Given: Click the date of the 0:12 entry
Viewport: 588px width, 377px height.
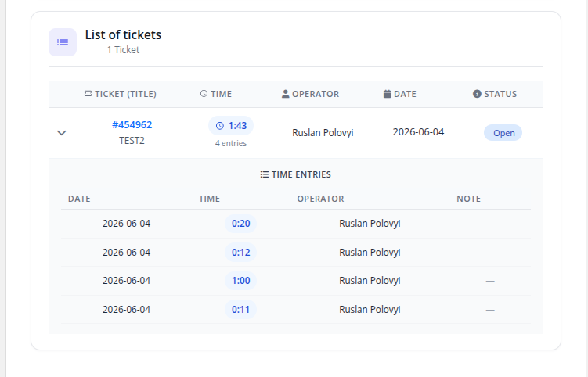Looking at the screenshot, I should [126, 253].
